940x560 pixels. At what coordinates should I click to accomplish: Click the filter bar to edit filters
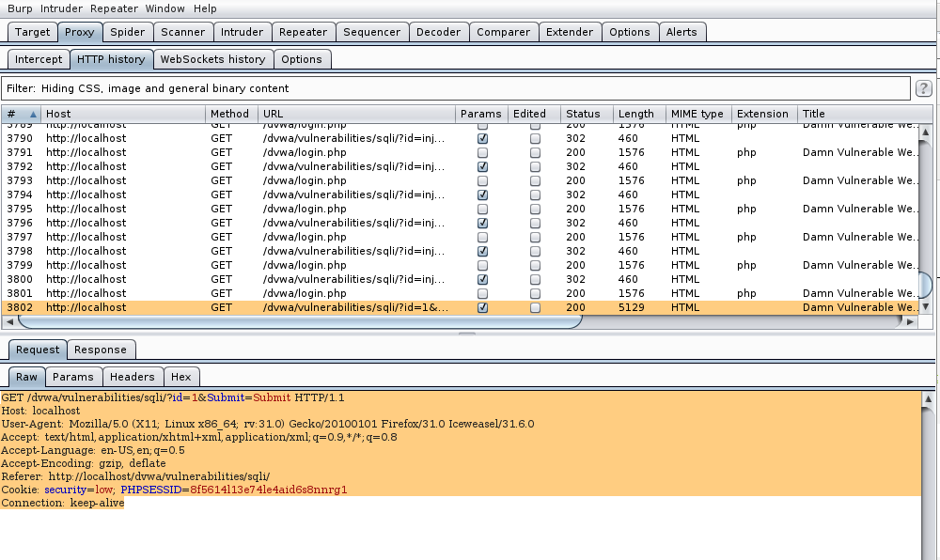coord(456,88)
